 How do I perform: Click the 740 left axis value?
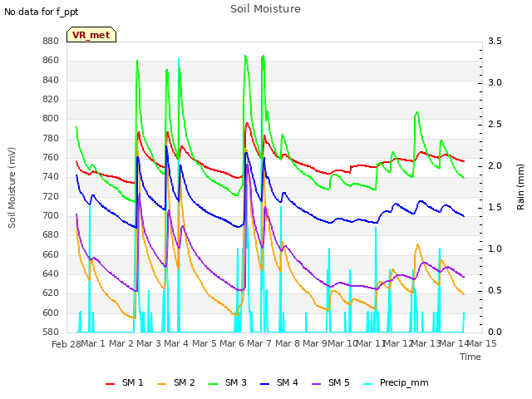(51, 177)
